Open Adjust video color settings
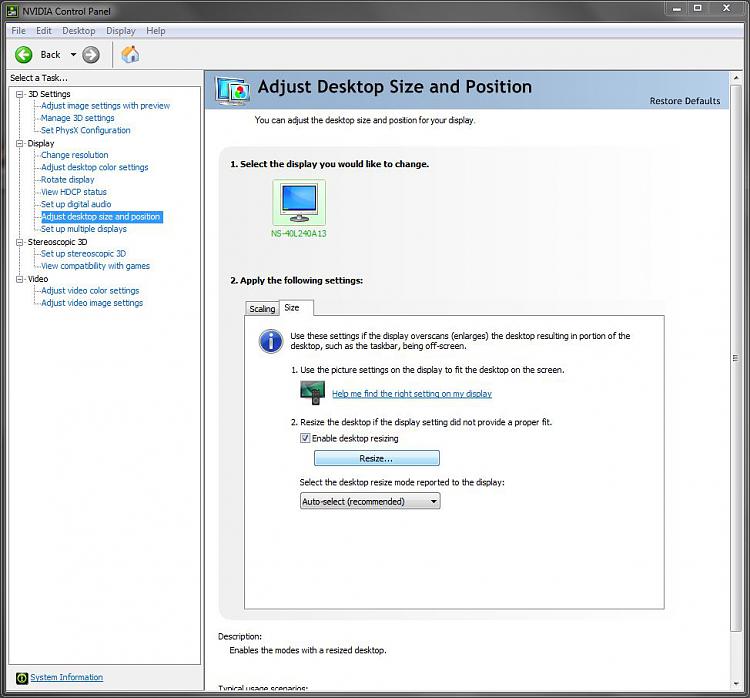The width and height of the screenshot is (750, 698). point(90,291)
